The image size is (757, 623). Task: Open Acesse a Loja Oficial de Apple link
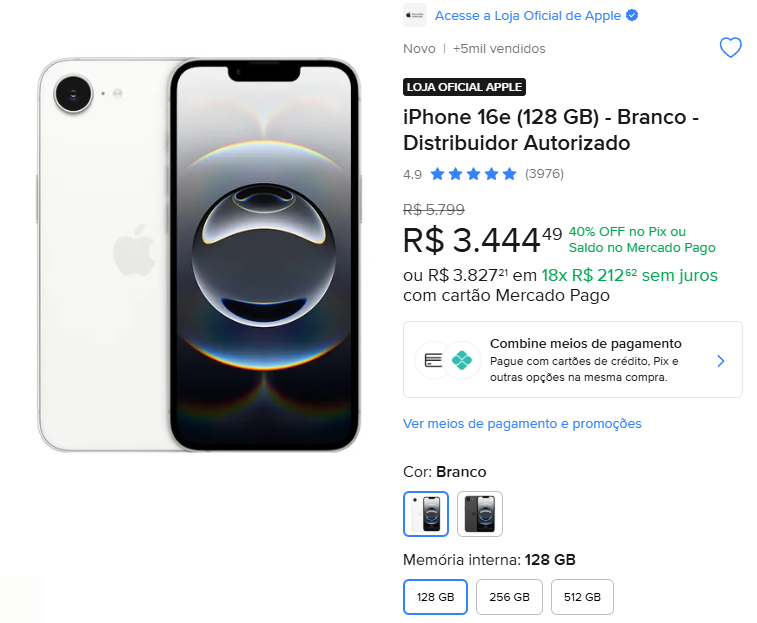[528, 16]
